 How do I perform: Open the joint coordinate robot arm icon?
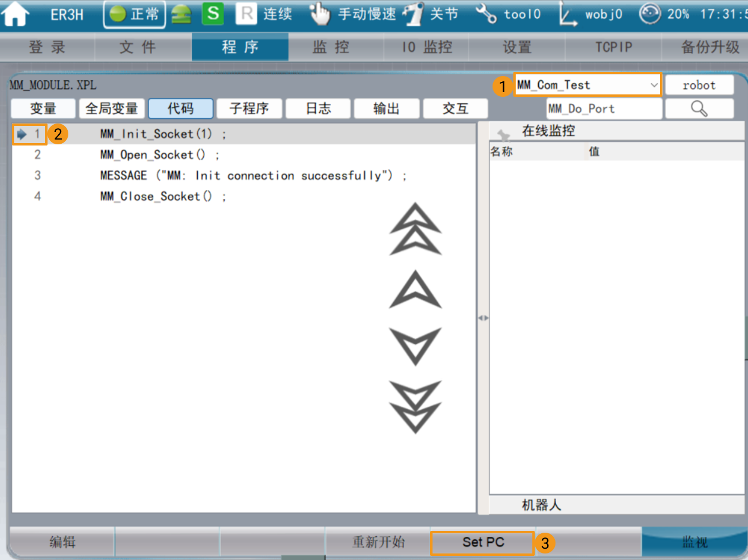click(413, 15)
